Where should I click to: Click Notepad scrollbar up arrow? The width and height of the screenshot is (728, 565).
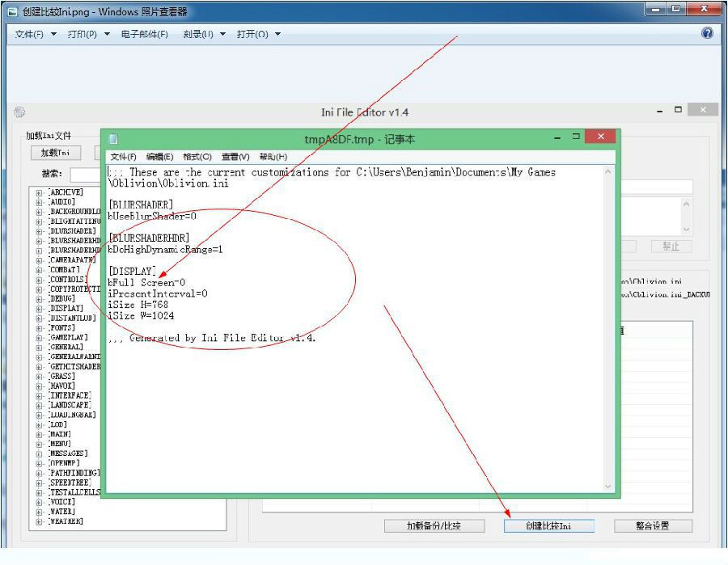[x=608, y=172]
